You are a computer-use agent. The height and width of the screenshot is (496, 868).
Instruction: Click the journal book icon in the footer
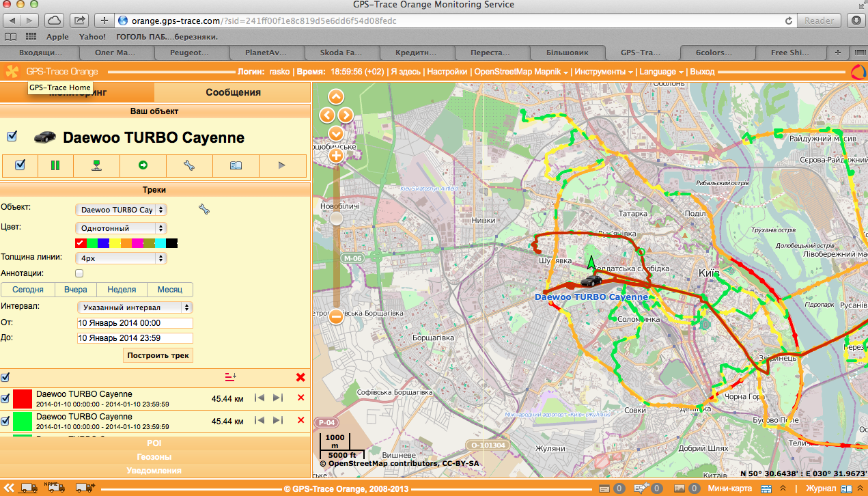[846, 488]
